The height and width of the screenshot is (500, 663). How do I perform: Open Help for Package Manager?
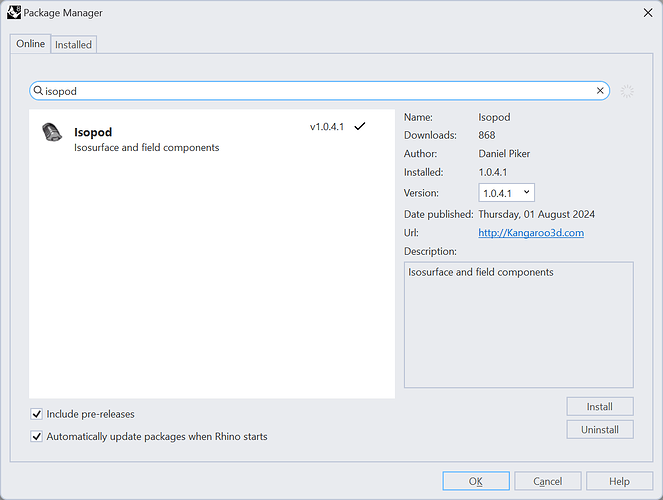coord(619,481)
